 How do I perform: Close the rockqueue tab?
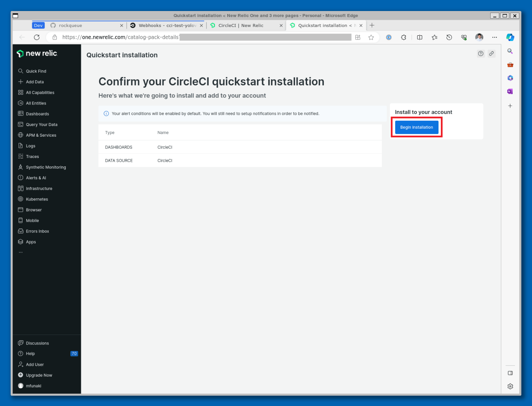[x=122, y=25]
